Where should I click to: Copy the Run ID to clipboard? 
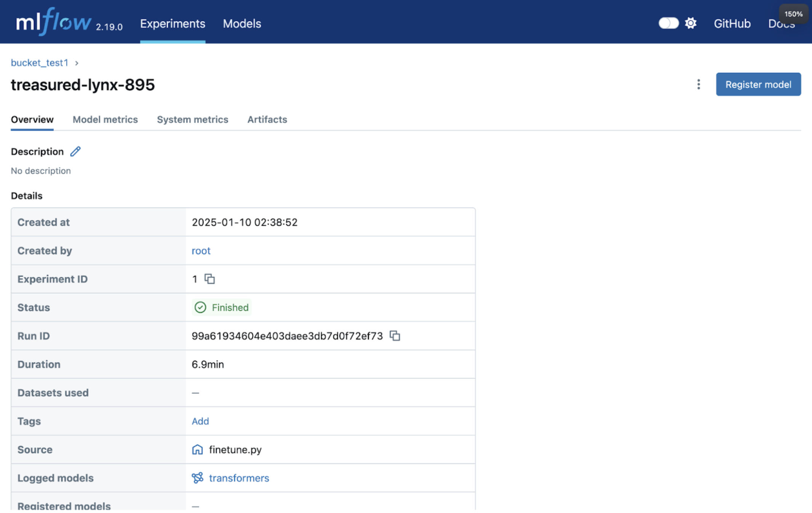[395, 336]
